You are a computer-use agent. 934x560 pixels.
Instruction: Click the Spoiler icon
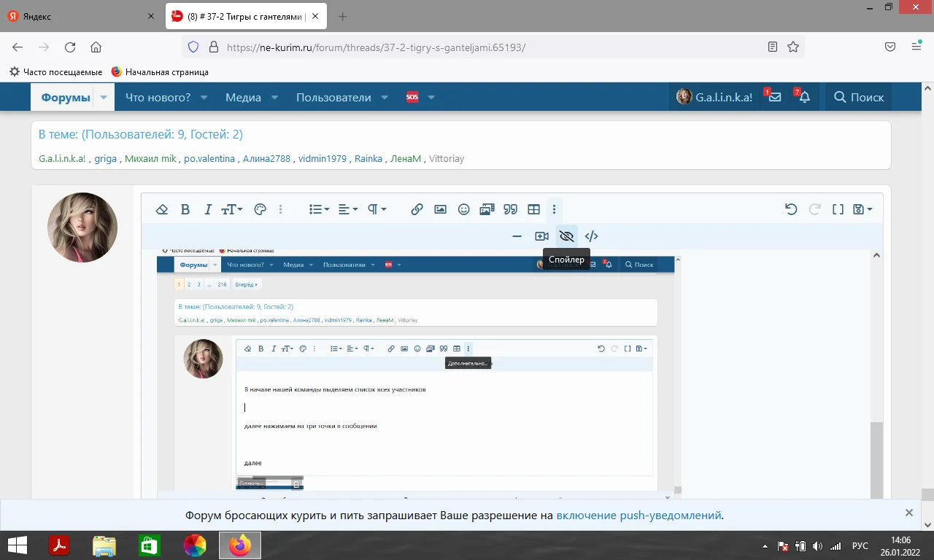click(566, 236)
